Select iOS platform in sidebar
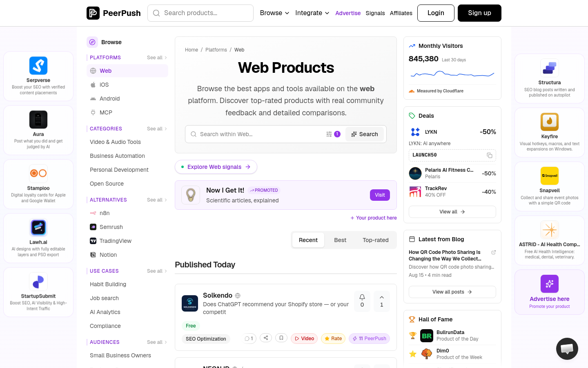The image size is (588, 368). coord(127,85)
